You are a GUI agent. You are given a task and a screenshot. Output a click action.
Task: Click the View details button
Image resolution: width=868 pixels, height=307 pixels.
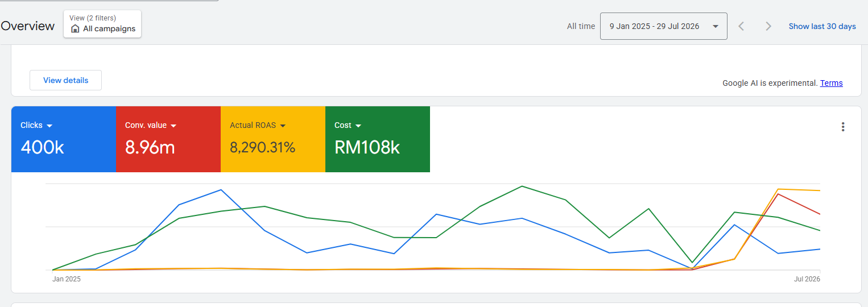click(x=65, y=80)
